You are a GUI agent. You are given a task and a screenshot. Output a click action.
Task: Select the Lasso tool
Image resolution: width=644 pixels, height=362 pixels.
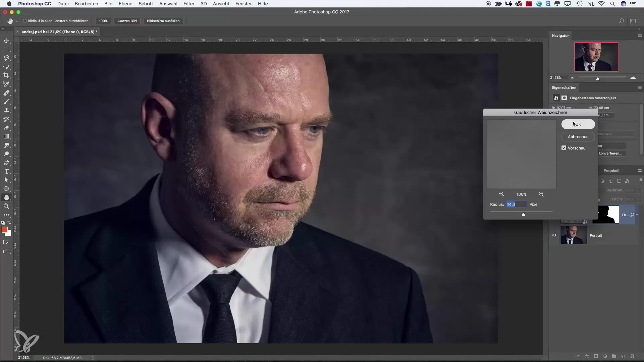click(6, 58)
